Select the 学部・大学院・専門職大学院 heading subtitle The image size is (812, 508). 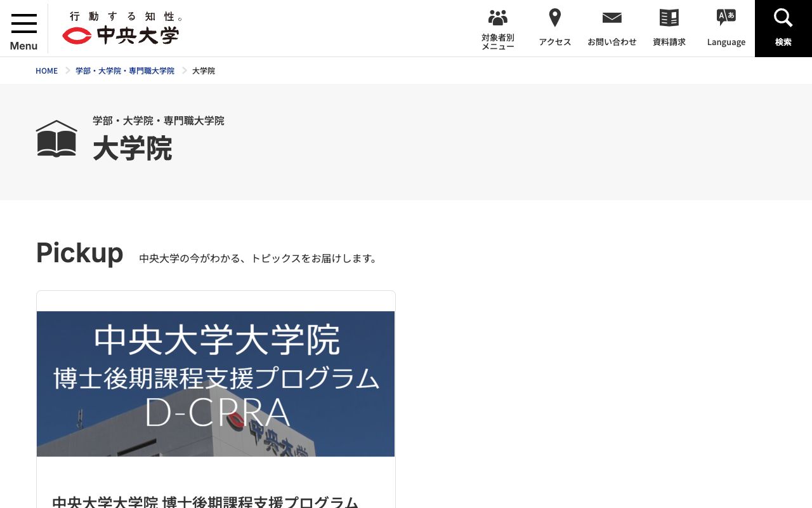pyautogui.click(x=159, y=121)
